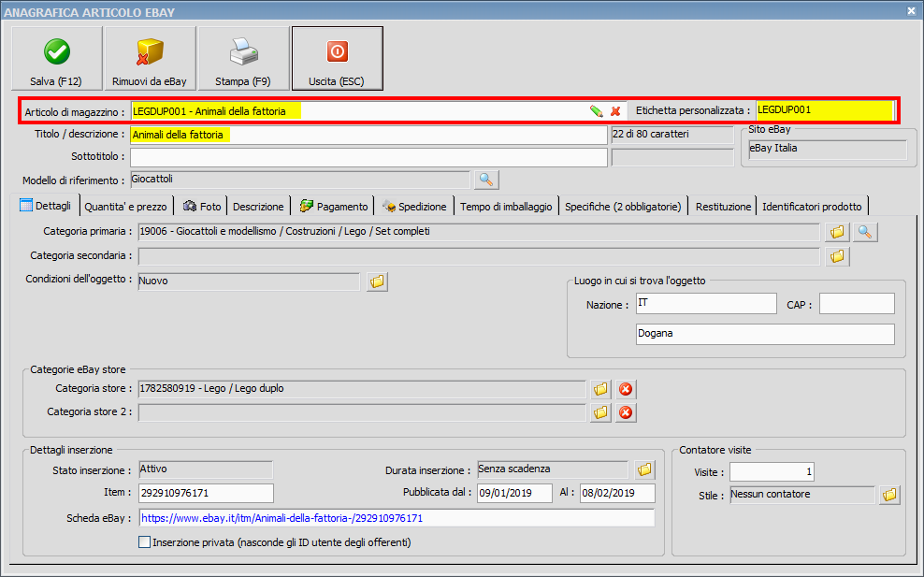Click the Item number field
Viewport: 924px width, 577px height.
pyautogui.click(x=207, y=494)
